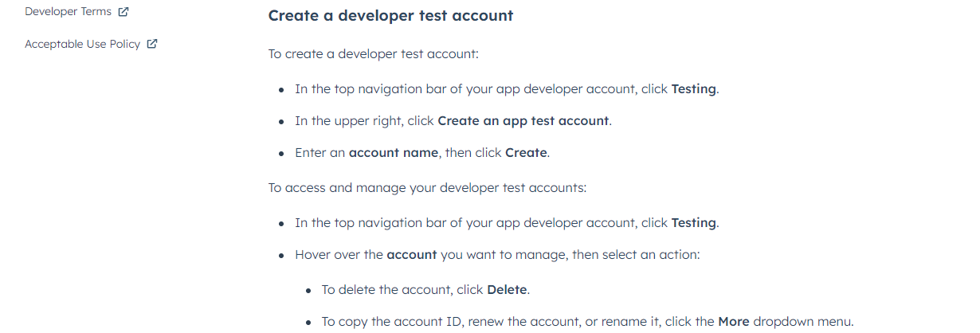Viewport: 980px width, 333px height.
Task: Click the 'Create a developer test account' heading
Action: coord(390,15)
